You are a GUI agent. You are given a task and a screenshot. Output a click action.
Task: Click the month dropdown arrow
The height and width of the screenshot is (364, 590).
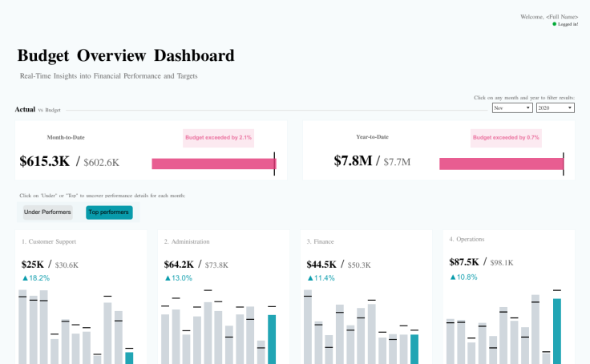pyautogui.click(x=528, y=108)
